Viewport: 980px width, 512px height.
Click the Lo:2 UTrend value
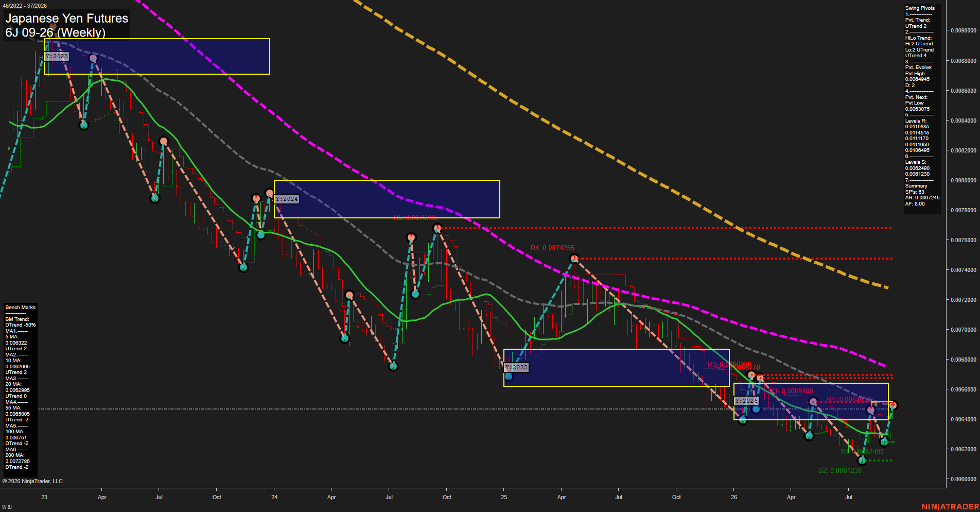point(919,50)
